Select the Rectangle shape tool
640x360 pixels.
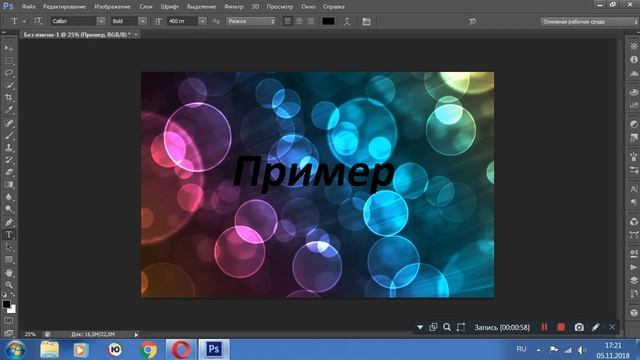point(9,260)
